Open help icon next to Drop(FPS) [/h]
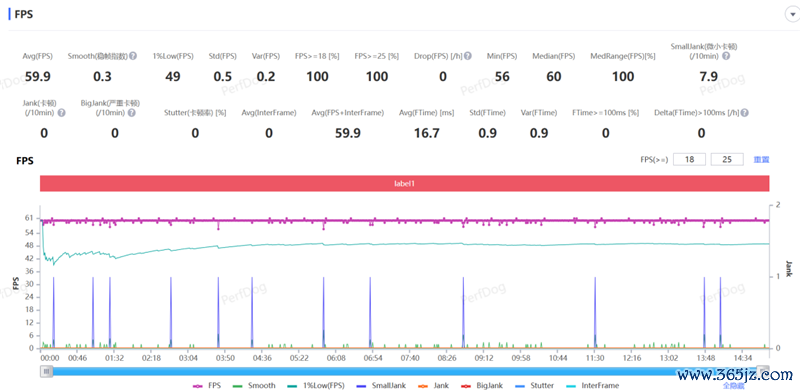Image resolution: width=800 pixels, height=390 pixels. (467, 56)
